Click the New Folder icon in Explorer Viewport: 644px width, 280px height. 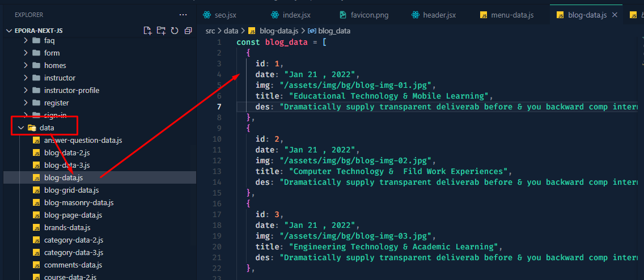click(x=161, y=31)
